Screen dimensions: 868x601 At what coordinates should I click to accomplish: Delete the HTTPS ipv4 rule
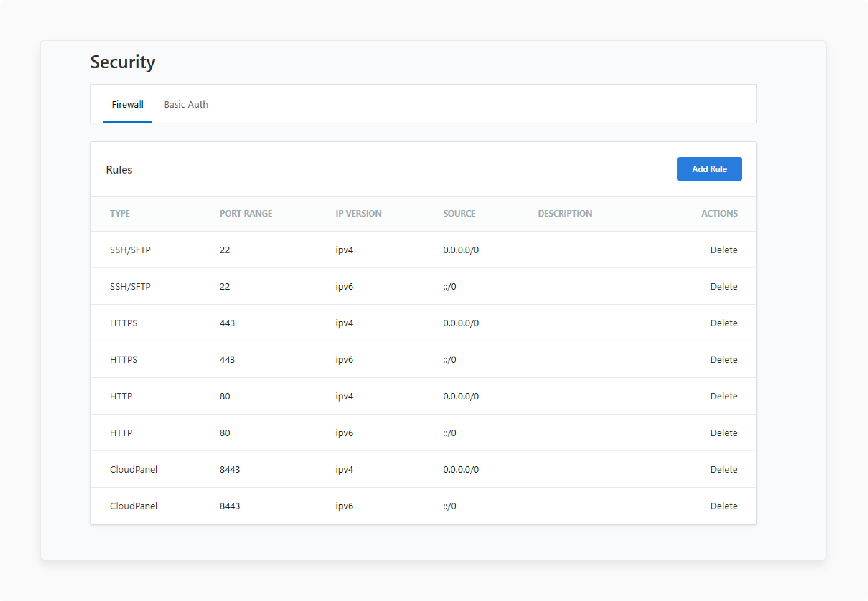tap(724, 323)
